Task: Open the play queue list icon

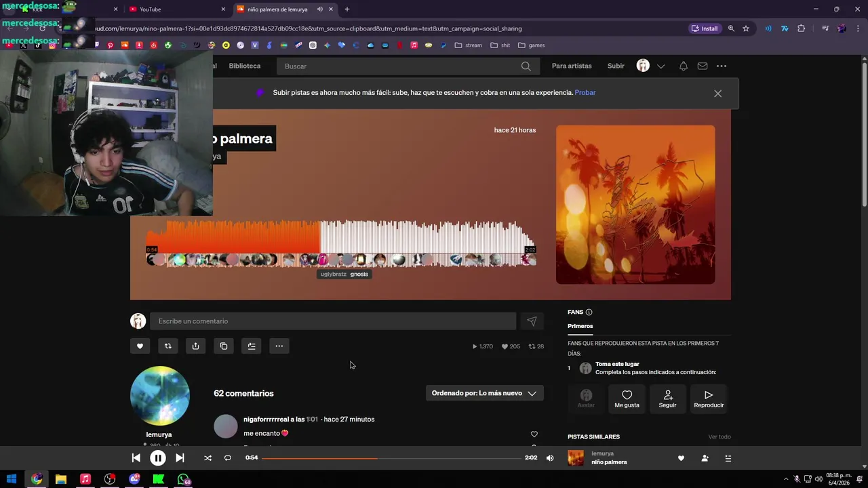Action: tap(728, 458)
